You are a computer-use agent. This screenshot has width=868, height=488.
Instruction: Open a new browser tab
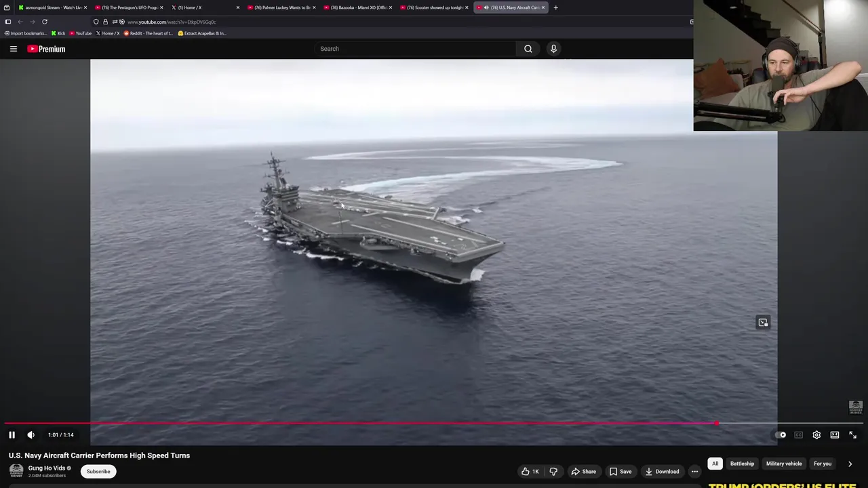[x=555, y=7]
